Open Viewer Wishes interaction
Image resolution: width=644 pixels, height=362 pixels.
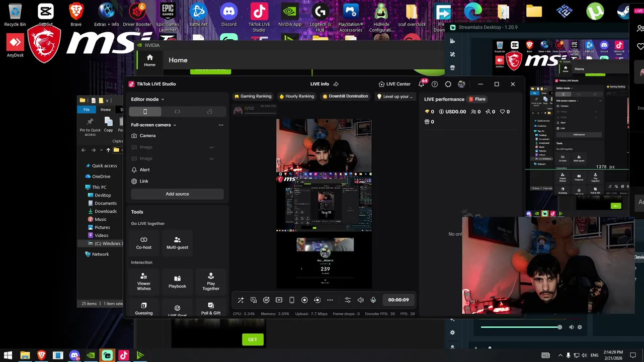[144, 282]
